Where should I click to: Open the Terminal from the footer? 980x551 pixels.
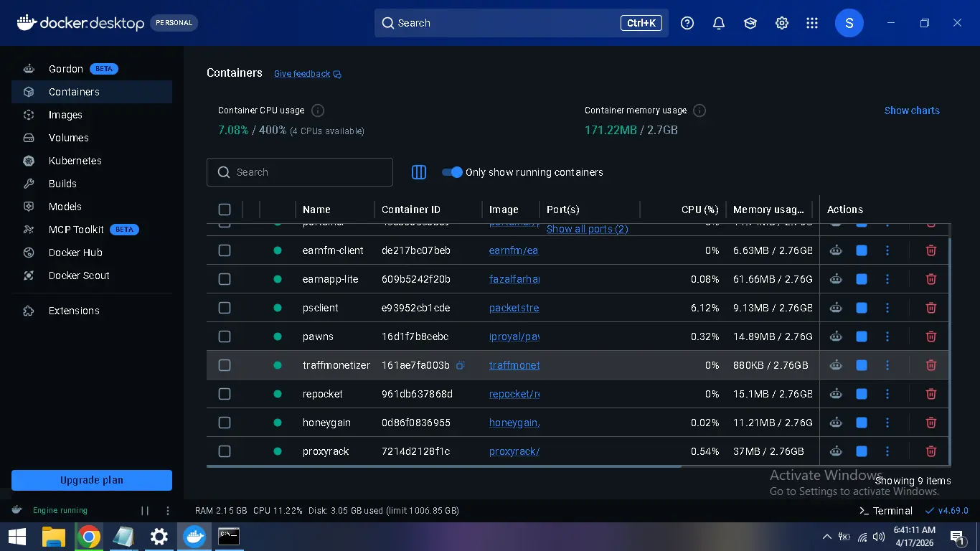tap(885, 511)
